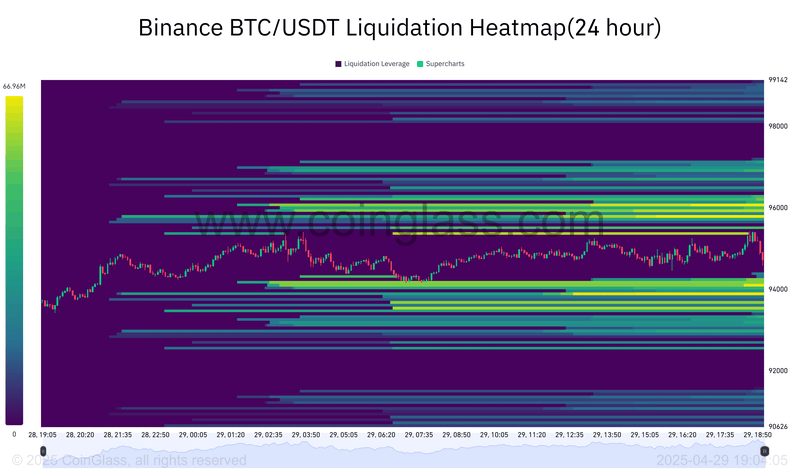Click the purple Liquidation Leverage legend square

click(x=338, y=64)
